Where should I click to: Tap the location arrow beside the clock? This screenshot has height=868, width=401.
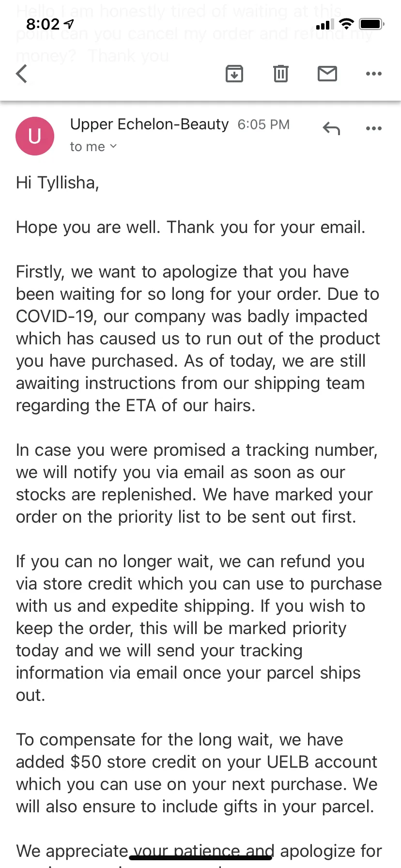(69, 24)
